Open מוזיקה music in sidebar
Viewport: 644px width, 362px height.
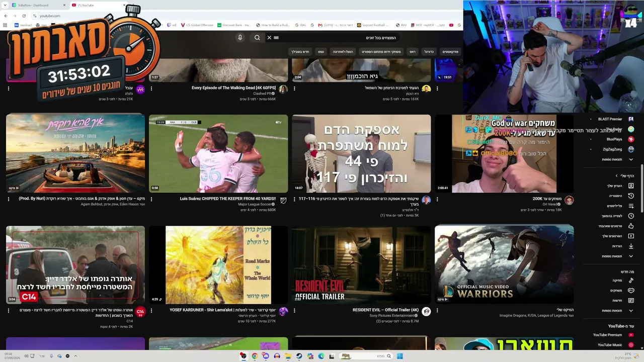pyautogui.click(x=622, y=281)
